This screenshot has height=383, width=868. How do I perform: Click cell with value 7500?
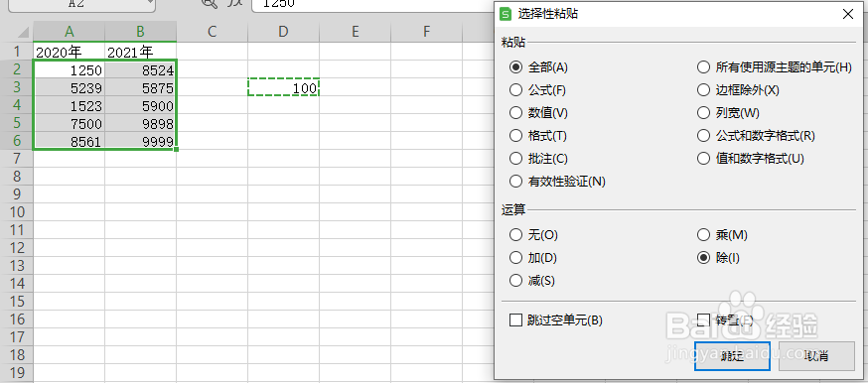tap(70, 123)
